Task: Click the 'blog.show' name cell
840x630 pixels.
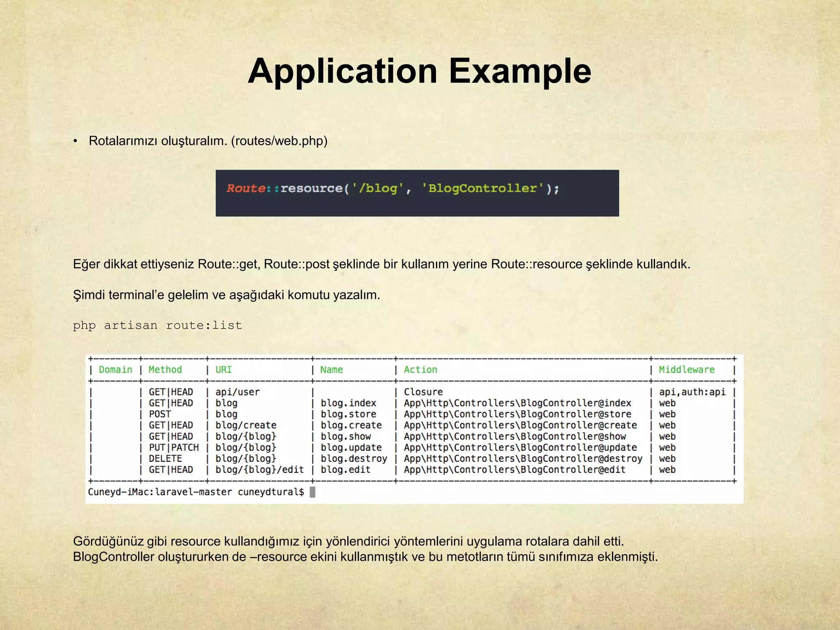Action: pos(345,436)
